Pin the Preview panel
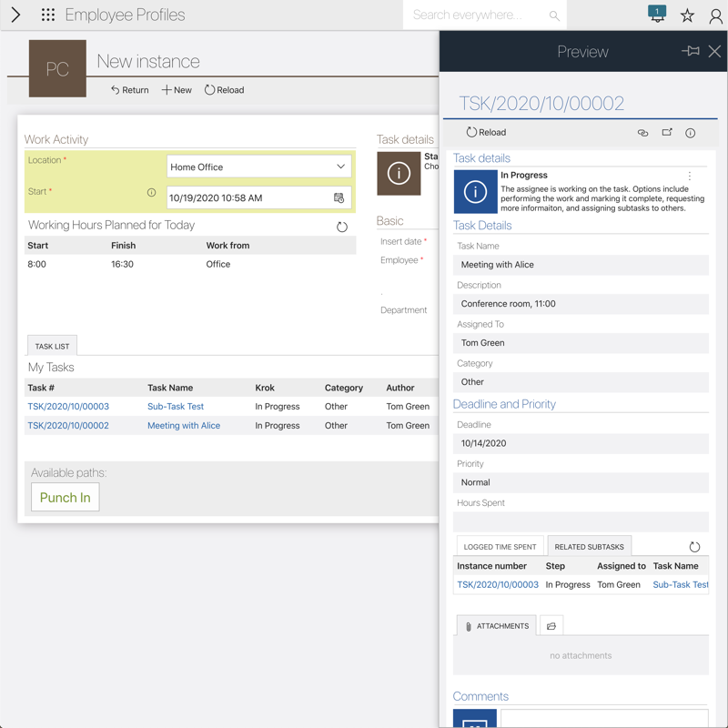The image size is (728, 728). [691, 52]
